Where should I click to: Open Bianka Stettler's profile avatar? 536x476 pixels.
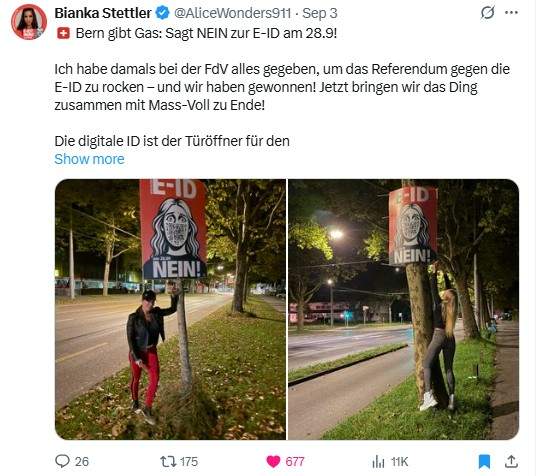29,22
